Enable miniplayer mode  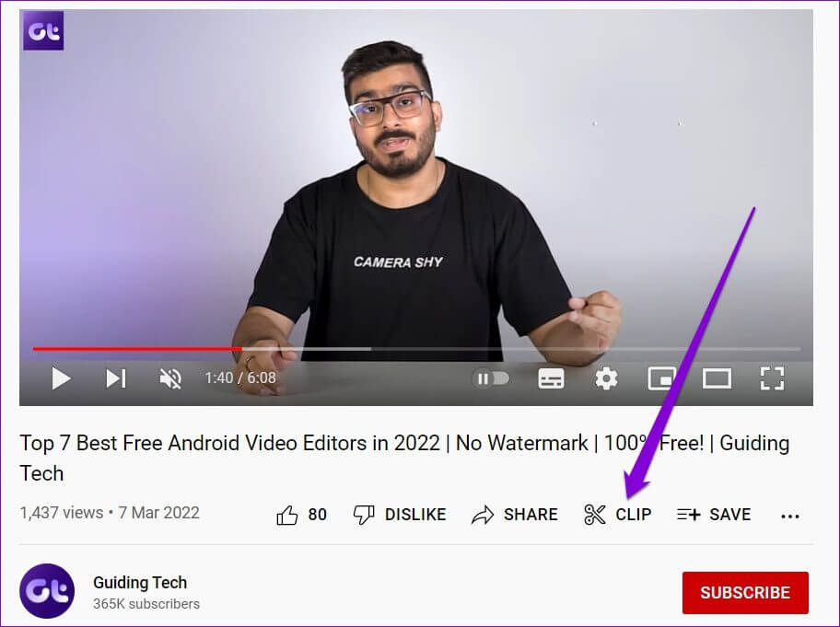pyautogui.click(x=661, y=378)
